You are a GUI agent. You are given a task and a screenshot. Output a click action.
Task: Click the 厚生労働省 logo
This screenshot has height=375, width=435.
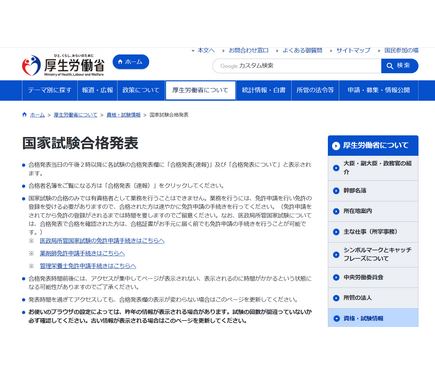pyautogui.click(x=63, y=65)
